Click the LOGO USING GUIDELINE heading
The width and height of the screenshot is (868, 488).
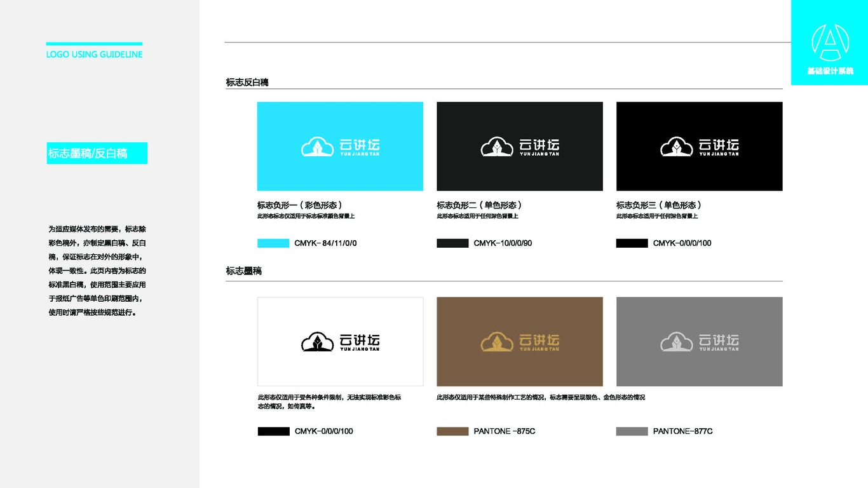point(94,55)
